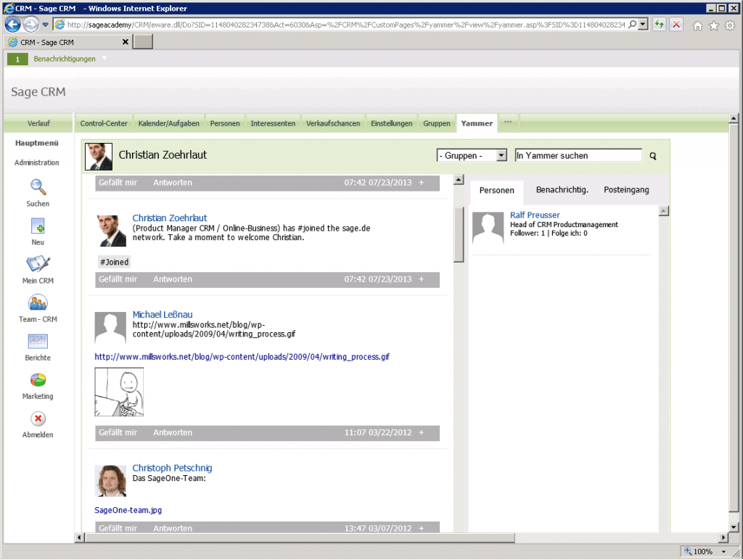Image resolution: width=743 pixels, height=560 pixels.
Task: Expand the Gruppen dropdown
Action: (501, 155)
